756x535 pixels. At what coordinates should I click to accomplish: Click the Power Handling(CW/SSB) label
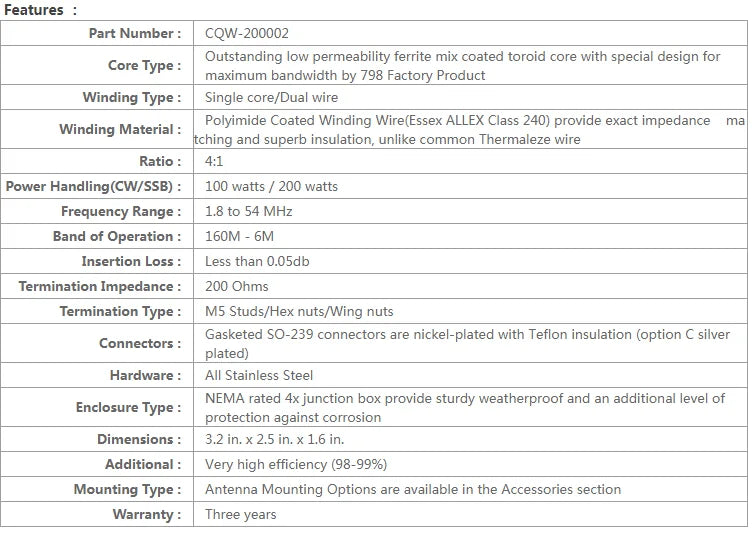94,186
